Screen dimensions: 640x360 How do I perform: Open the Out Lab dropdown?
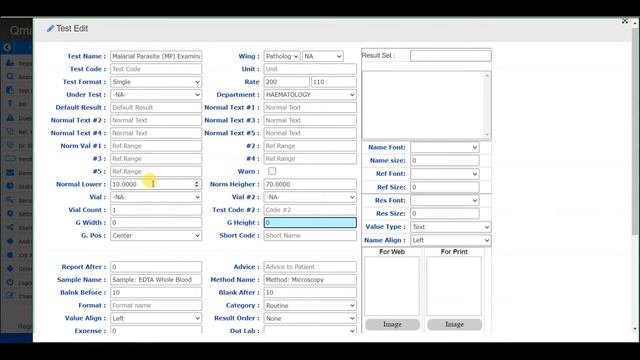pos(310,330)
